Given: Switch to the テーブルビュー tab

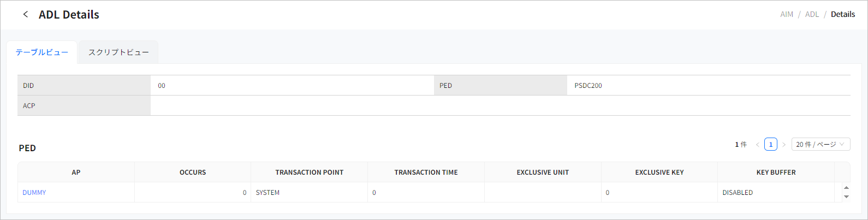Looking at the screenshot, I should (42, 52).
